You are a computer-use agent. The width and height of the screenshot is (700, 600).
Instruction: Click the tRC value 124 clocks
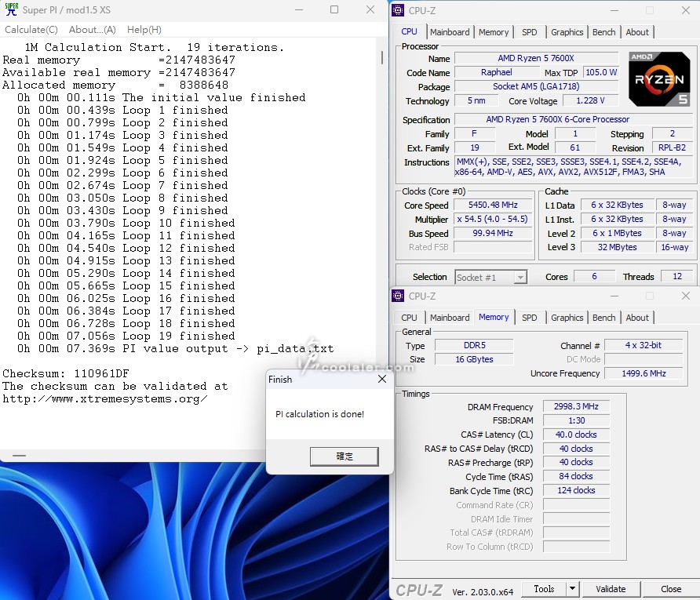[x=576, y=490]
